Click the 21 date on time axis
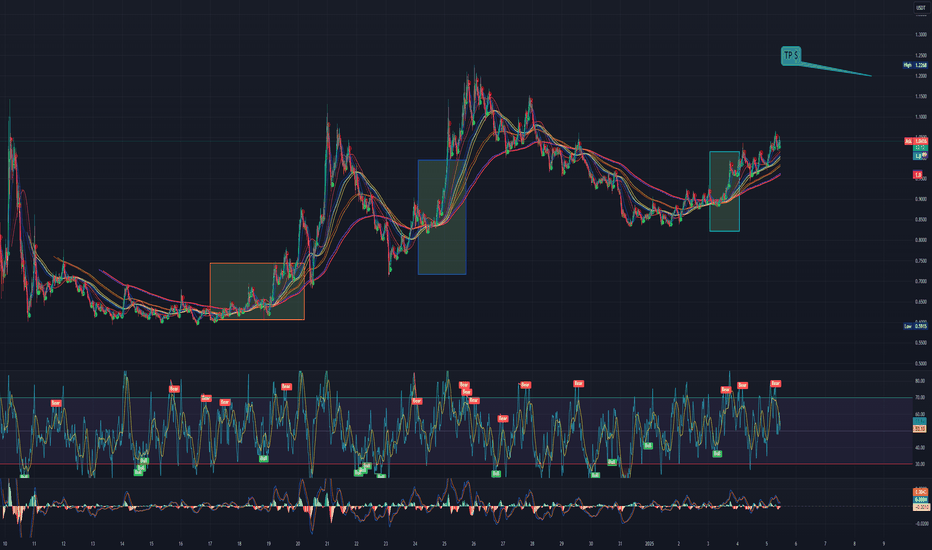This screenshot has width=932, height=550. pos(327,543)
